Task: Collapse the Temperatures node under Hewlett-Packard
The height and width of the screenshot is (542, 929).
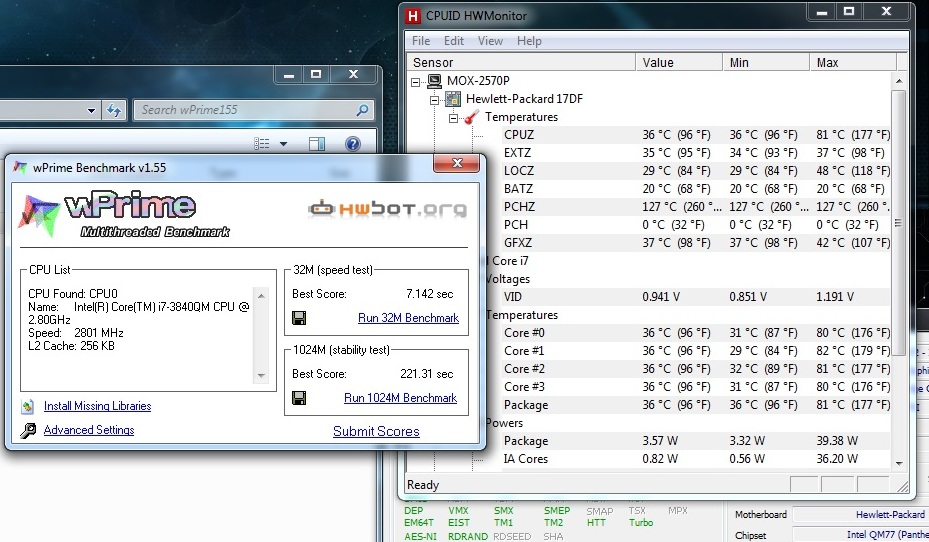Action: [453, 118]
